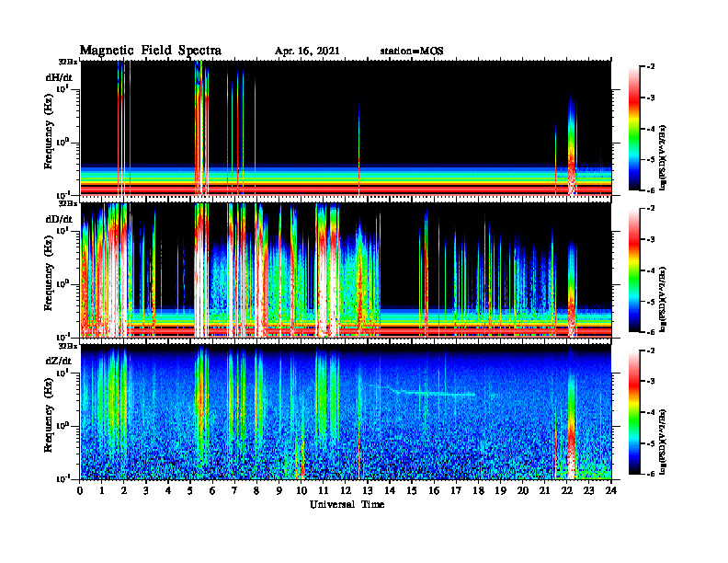Click hour tick label 21 on time axis
The height and width of the screenshot is (563, 728).
pos(544,490)
